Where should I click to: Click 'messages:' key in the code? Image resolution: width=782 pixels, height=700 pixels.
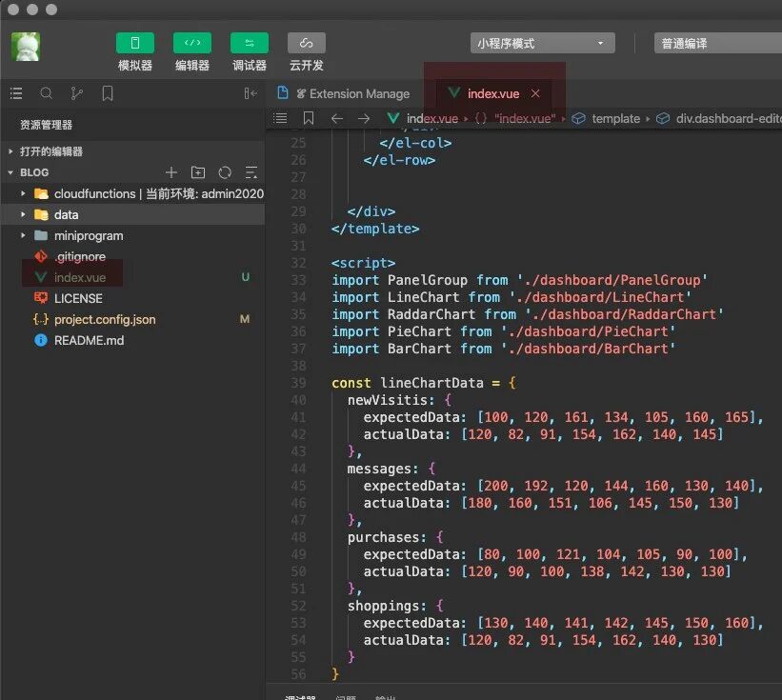[383, 469]
